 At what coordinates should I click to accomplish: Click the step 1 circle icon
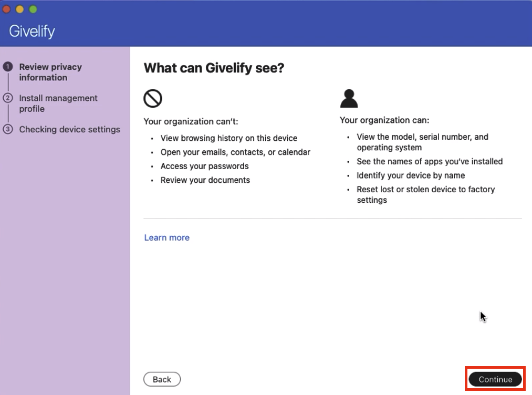click(x=8, y=67)
